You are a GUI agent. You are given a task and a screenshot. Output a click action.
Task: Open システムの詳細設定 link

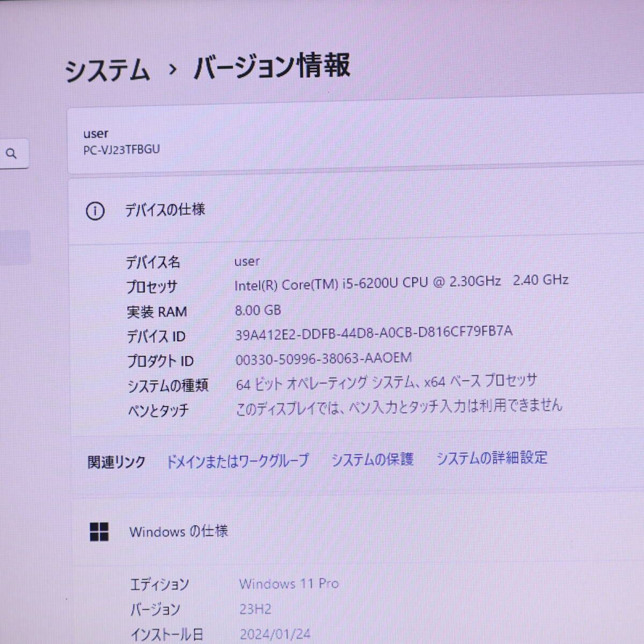click(x=492, y=457)
